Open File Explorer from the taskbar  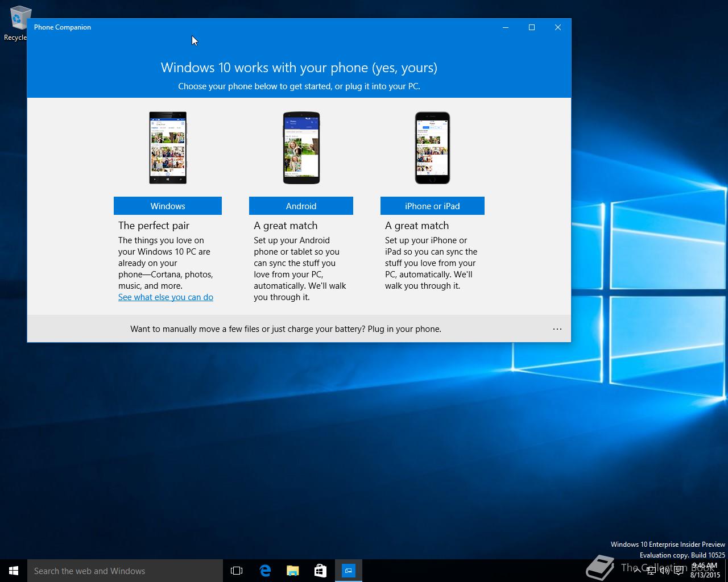(293, 571)
